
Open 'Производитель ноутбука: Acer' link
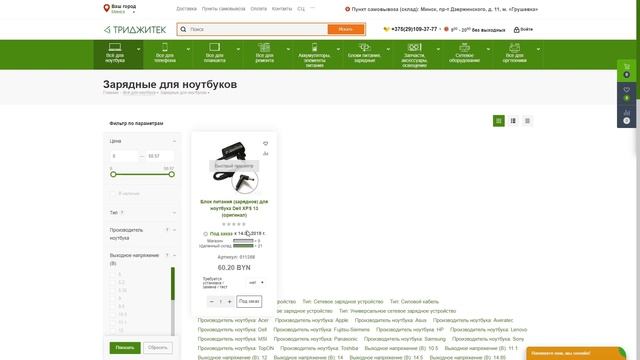(233, 320)
